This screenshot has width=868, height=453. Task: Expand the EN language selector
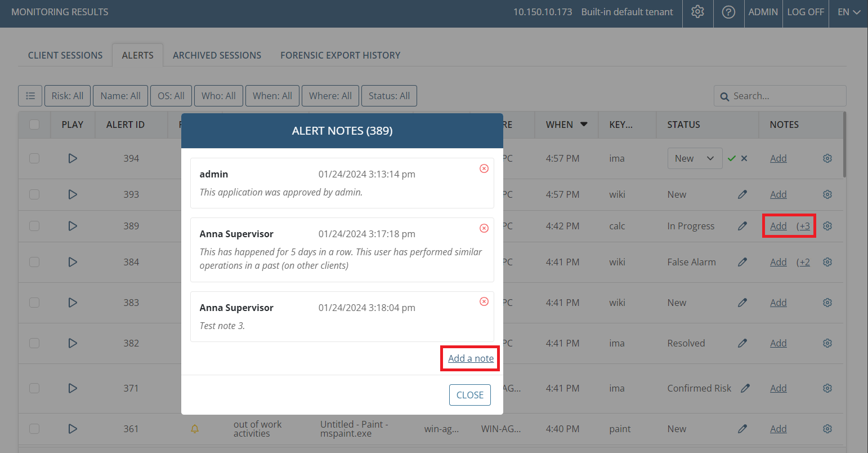point(848,12)
